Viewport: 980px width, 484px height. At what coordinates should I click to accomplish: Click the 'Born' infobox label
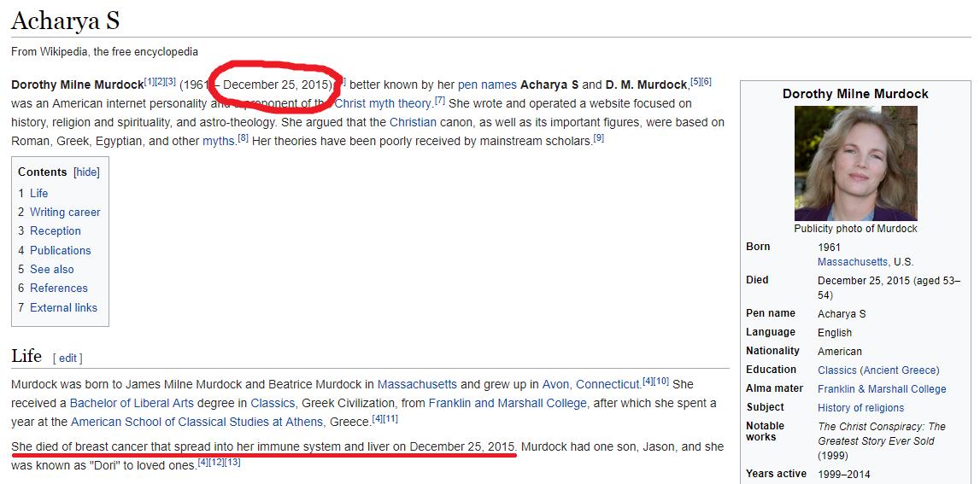[x=758, y=247]
